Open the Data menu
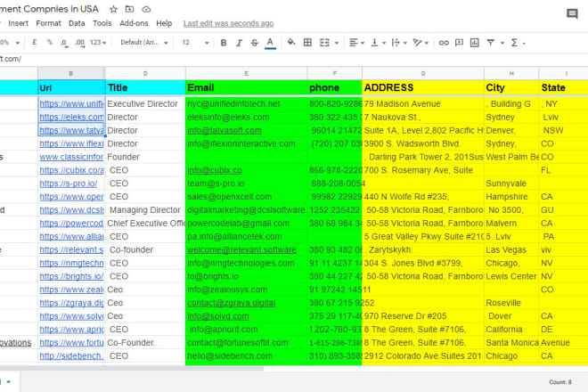 pyautogui.click(x=77, y=23)
